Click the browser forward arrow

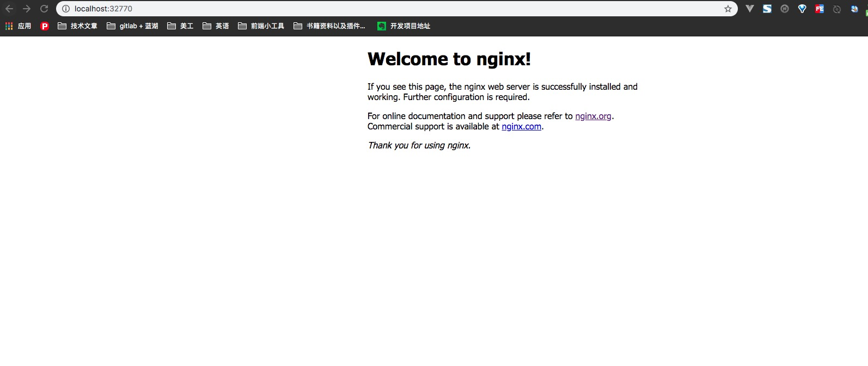27,9
